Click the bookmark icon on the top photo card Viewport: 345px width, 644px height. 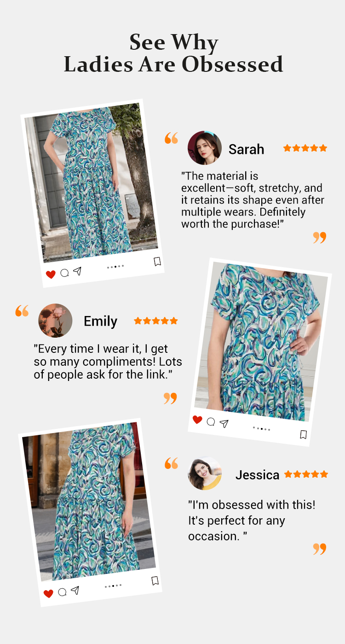[x=157, y=262]
